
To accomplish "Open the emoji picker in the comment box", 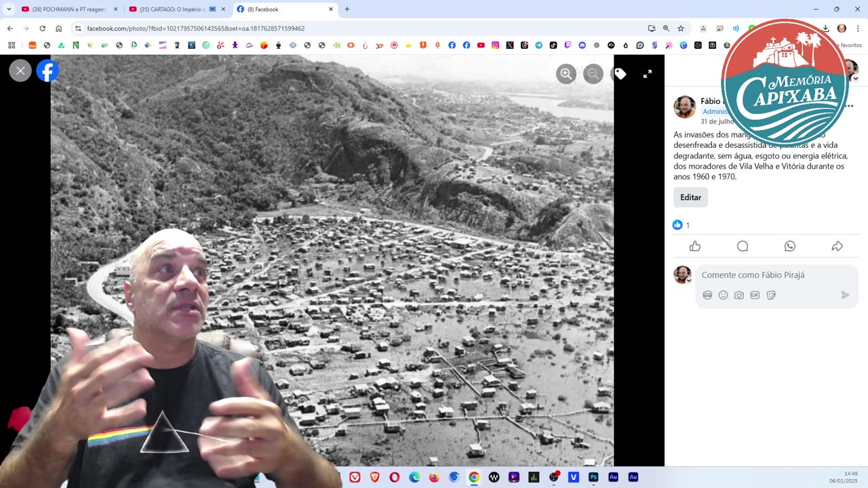I will click(x=723, y=295).
